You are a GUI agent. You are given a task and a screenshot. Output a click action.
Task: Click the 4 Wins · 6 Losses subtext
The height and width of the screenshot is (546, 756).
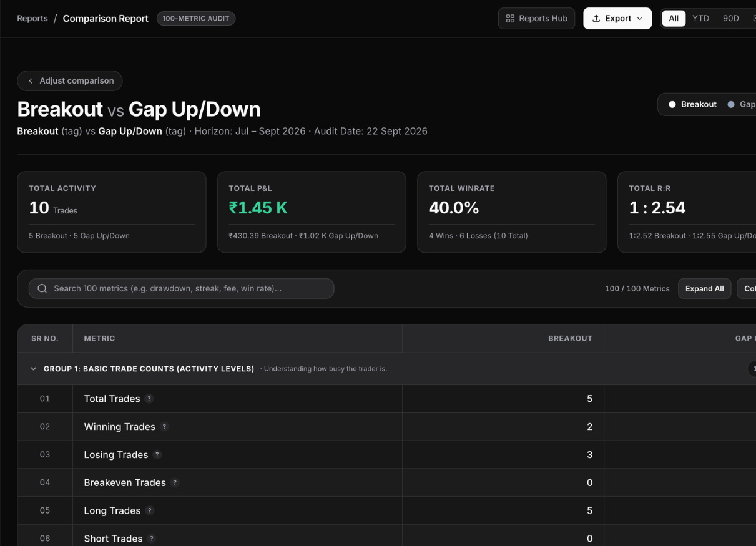(x=478, y=236)
